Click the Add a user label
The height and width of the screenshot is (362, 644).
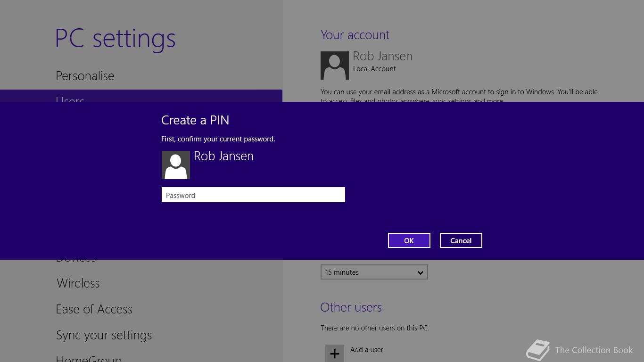click(367, 350)
